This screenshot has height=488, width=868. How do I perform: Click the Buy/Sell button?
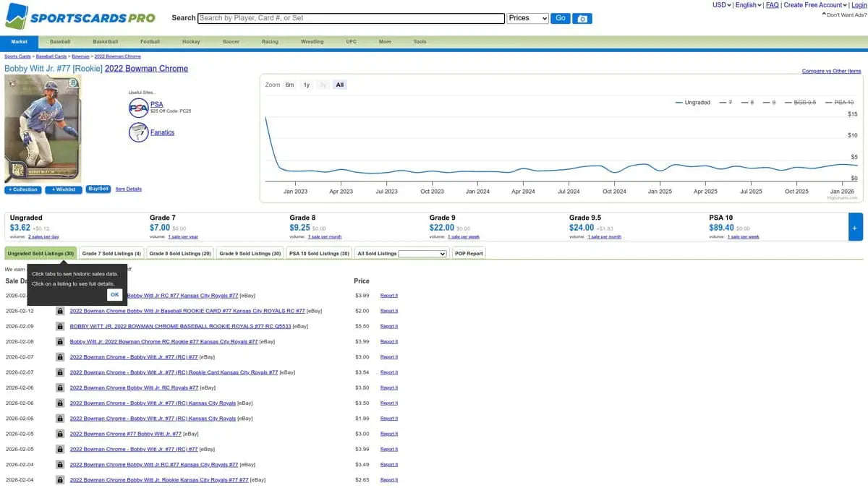tap(98, 189)
